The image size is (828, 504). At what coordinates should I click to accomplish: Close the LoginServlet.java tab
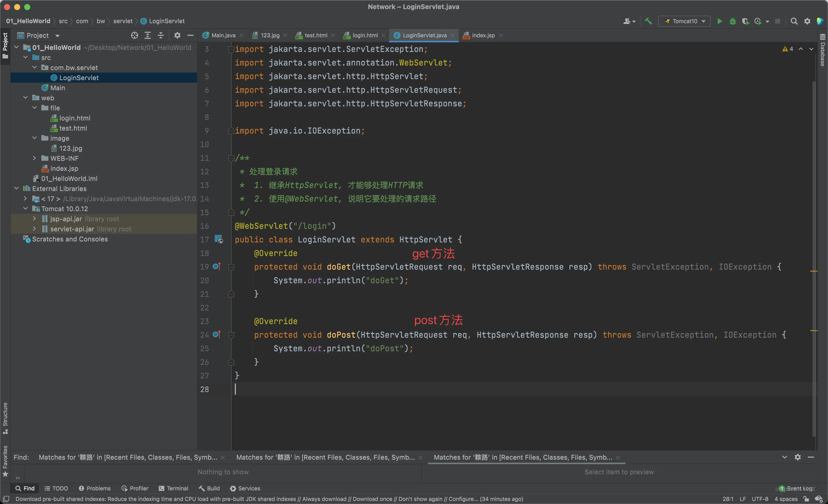click(x=453, y=35)
